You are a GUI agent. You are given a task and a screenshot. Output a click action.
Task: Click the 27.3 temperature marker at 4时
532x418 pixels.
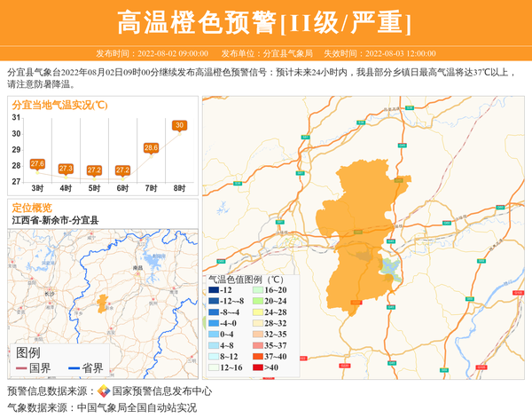[66, 169]
